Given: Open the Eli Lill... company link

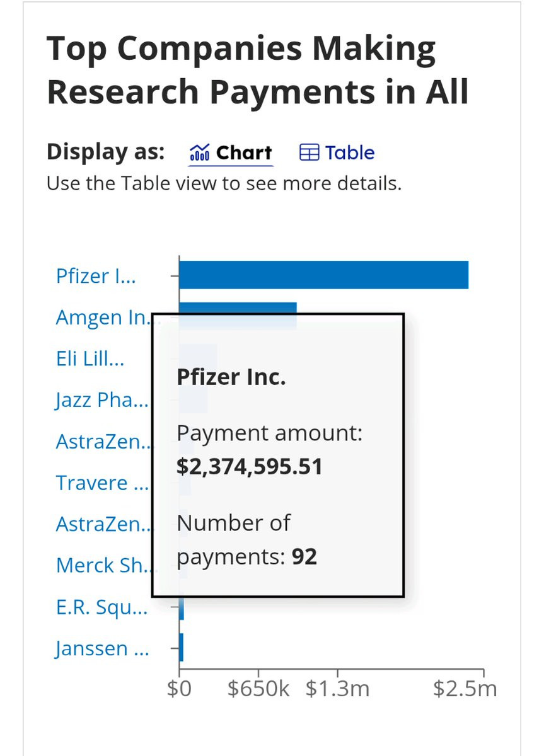Looking at the screenshot, I should pyautogui.click(x=90, y=358).
